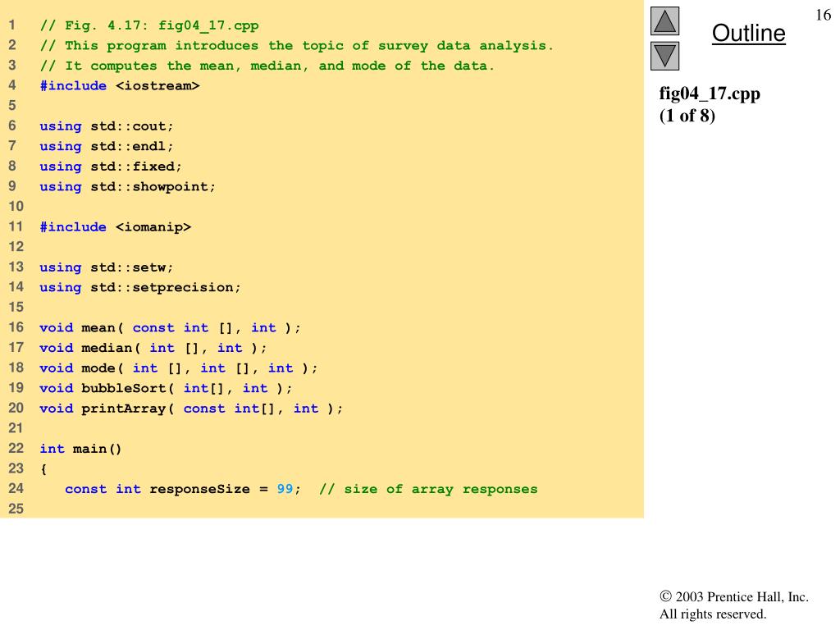
Task: Open the Outline link
Action: pos(748,34)
